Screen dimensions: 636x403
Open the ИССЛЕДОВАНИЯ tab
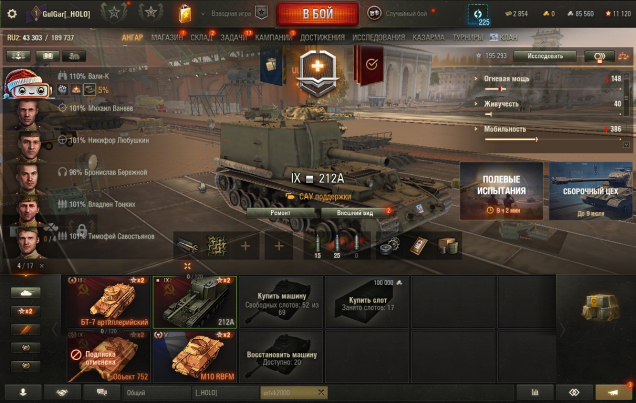[378, 37]
